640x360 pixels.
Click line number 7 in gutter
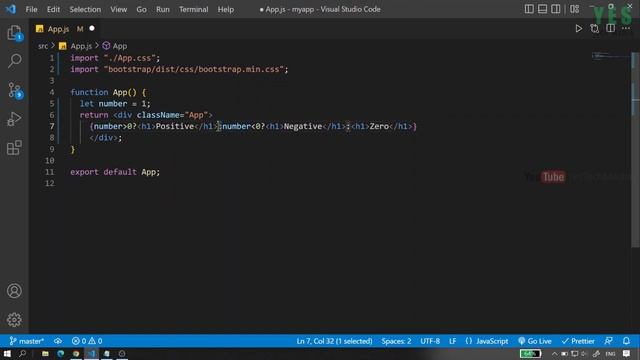(x=51, y=126)
